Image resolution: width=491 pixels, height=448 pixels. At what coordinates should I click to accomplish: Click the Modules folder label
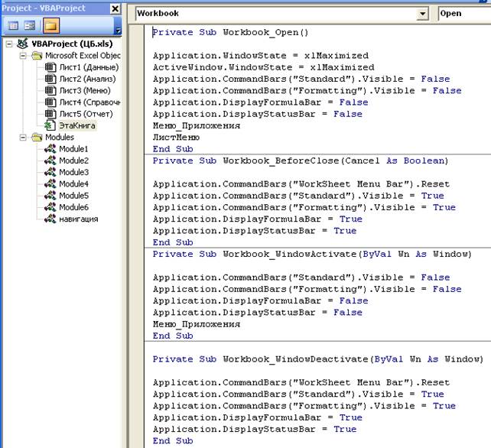(60, 138)
